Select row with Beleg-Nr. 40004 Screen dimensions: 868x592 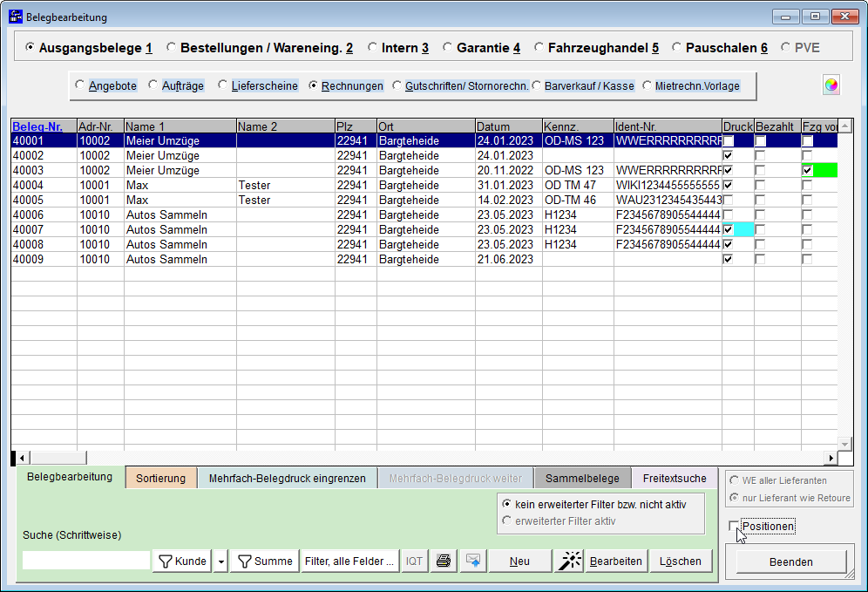pyautogui.click(x=424, y=185)
